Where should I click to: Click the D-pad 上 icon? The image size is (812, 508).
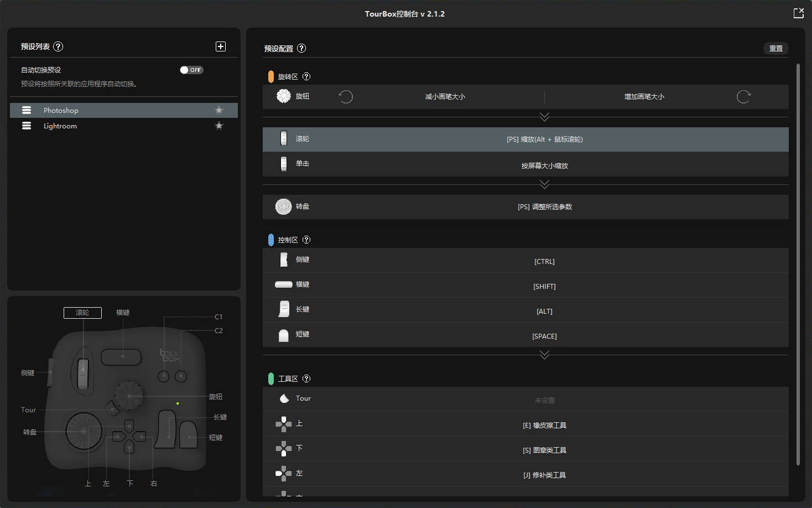284,424
